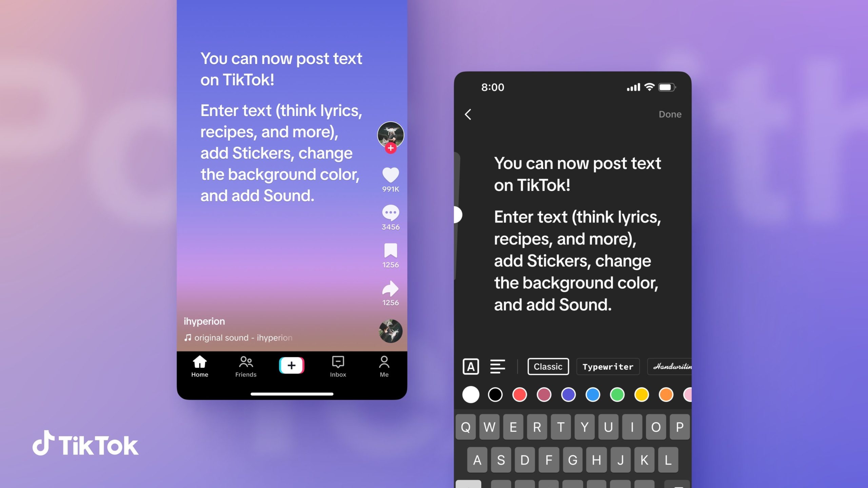Select the Typewriter font style tab

[x=607, y=366]
